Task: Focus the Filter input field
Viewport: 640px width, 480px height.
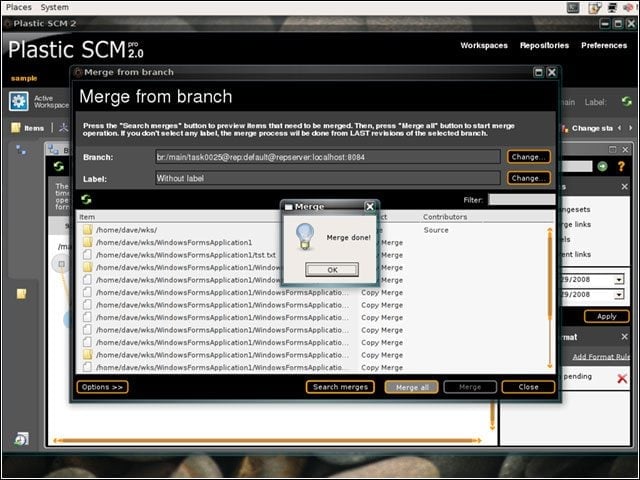Action: 522,200
